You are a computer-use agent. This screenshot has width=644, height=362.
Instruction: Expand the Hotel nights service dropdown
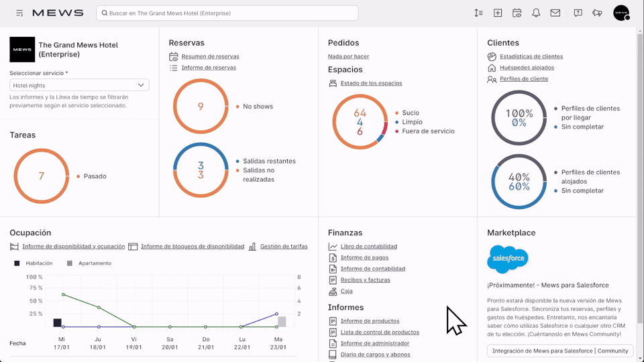[79, 85]
